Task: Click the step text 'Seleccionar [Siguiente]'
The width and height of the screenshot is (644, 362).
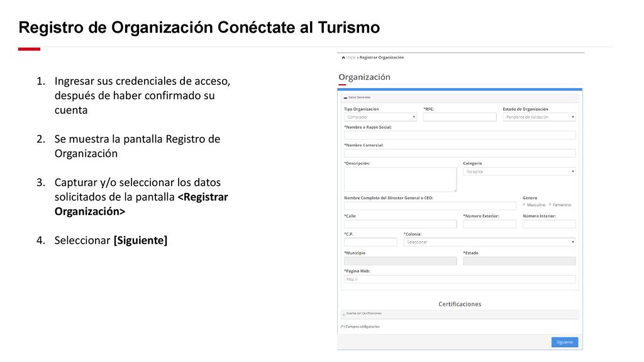Action: click(x=111, y=241)
